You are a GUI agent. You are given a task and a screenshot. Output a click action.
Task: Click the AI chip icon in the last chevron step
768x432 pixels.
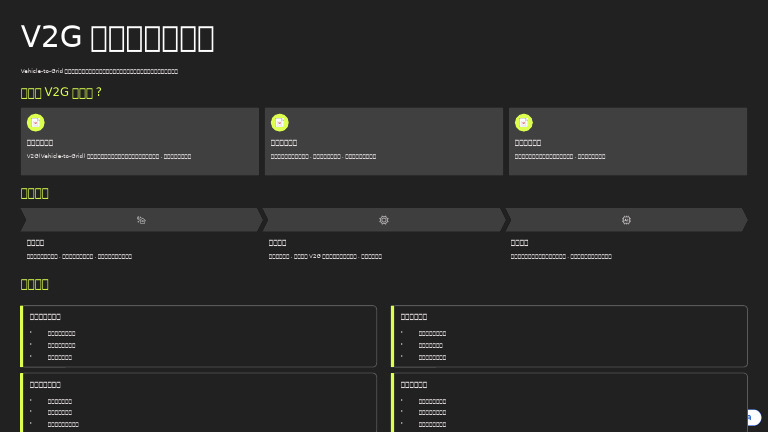[626, 220]
